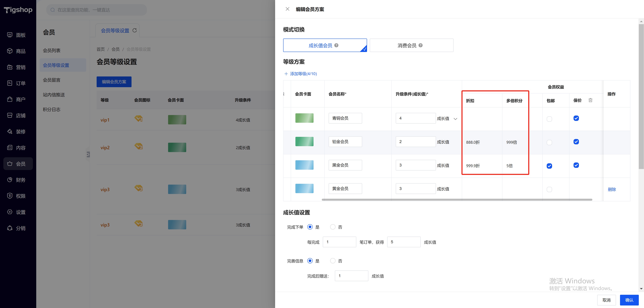Click the 青铜会员 name input field
Screen dimensions: 644x308
345,118
